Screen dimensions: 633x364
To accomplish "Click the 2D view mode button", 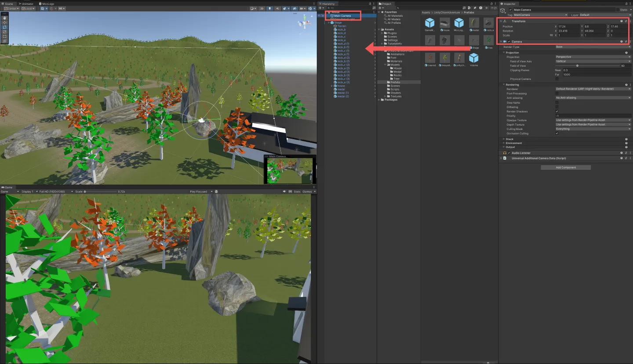I will [x=262, y=8].
